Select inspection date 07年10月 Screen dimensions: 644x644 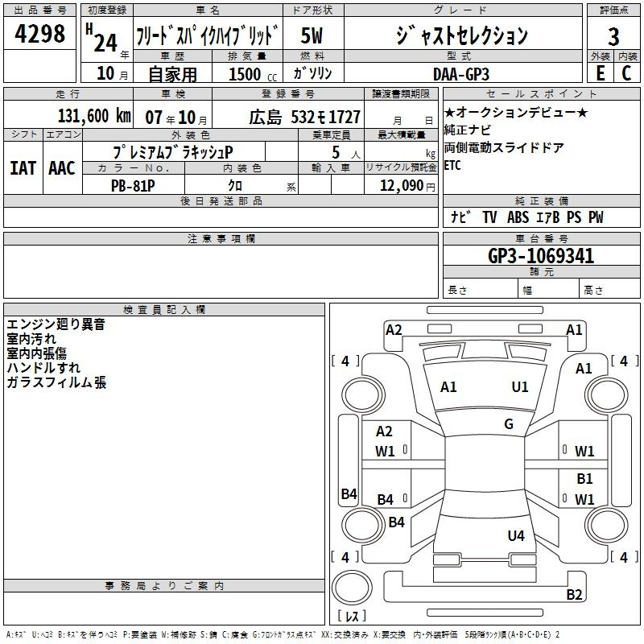[x=176, y=118]
